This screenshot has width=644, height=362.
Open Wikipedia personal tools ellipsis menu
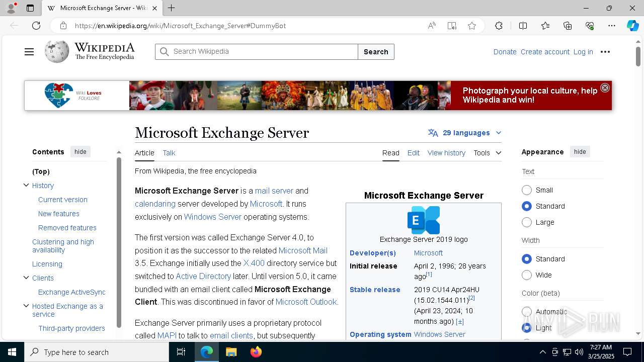coord(605,52)
